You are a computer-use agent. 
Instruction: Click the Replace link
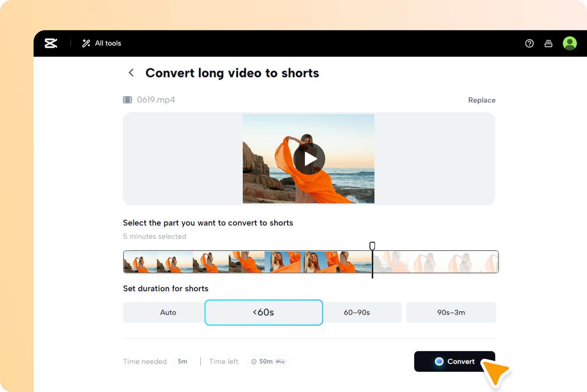[x=482, y=100]
